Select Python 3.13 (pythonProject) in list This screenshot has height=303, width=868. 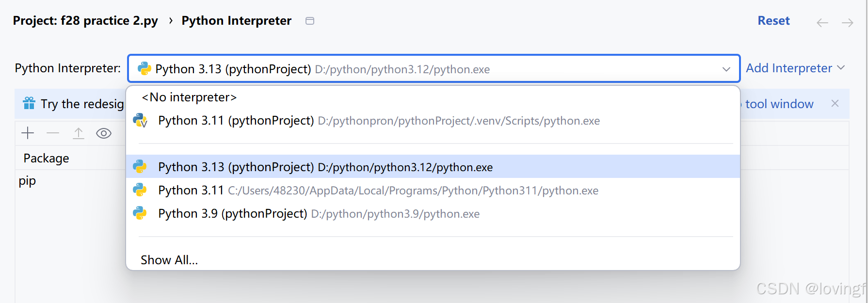click(x=325, y=167)
